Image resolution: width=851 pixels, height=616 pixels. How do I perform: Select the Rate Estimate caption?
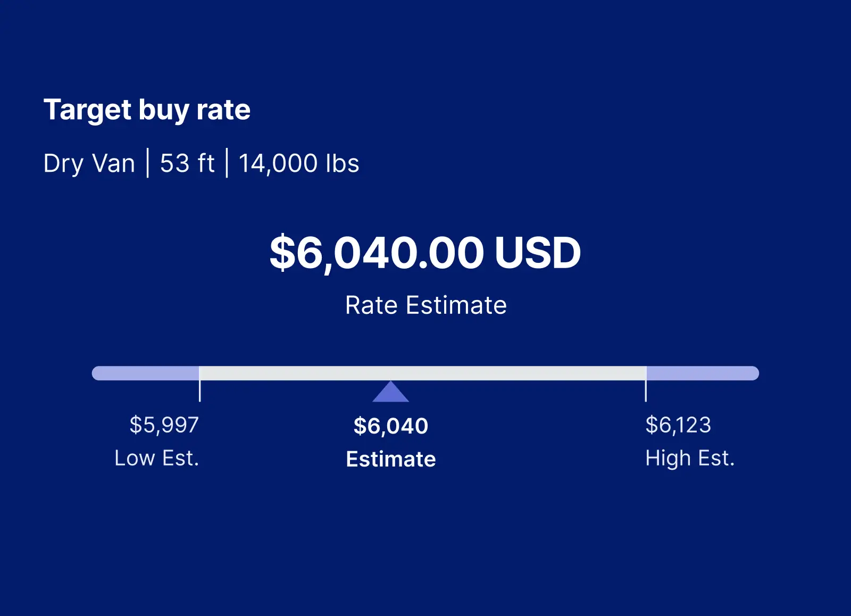tap(426, 305)
